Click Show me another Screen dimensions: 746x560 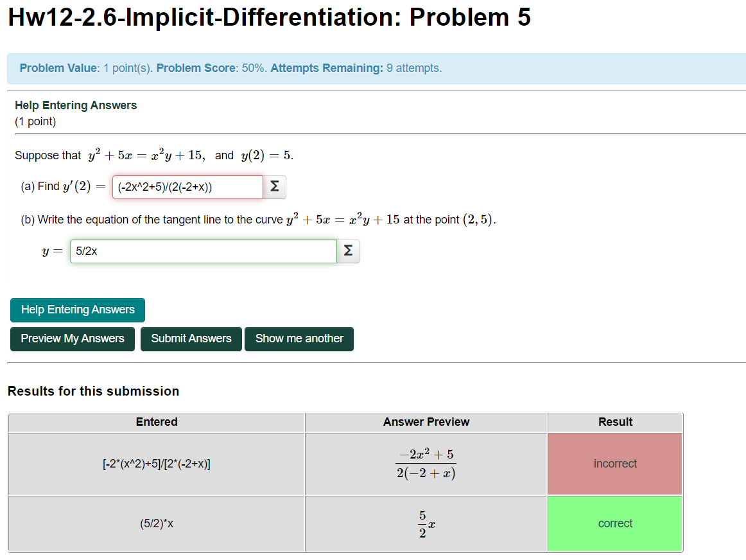point(299,338)
